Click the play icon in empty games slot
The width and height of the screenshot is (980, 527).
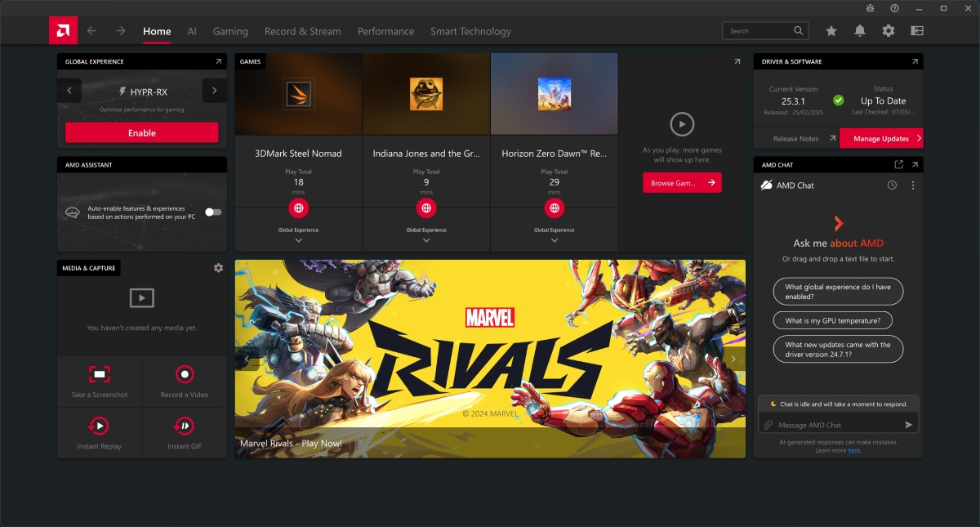(682, 124)
